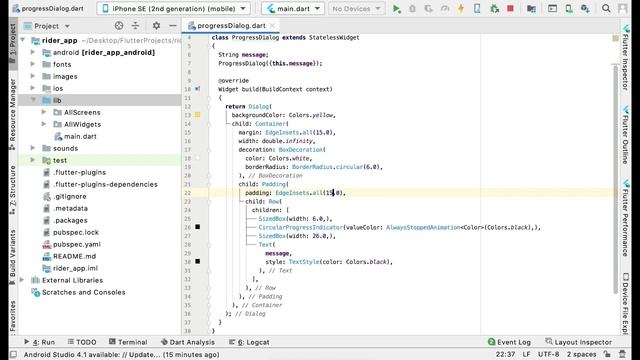The width and height of the screenshot is (640, 360).
Task: Open Run Anything window icon in toolbar
Action: 552,9
